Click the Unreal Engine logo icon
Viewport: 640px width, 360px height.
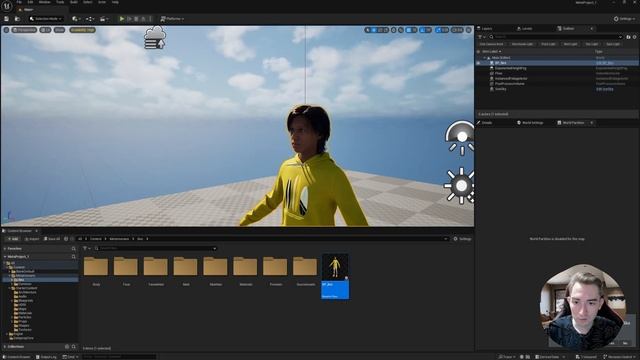click(x=7, y=6)
